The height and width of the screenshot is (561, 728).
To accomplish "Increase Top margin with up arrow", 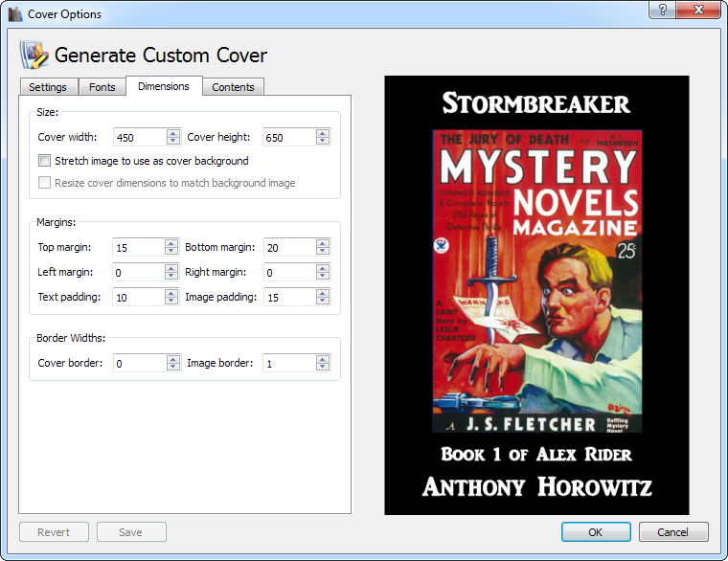I will point(171,243).
